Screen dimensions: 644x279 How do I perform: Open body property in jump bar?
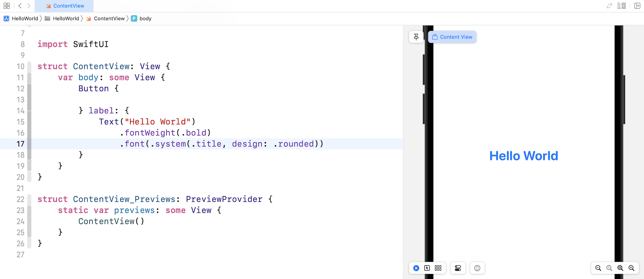coord(141,18)
